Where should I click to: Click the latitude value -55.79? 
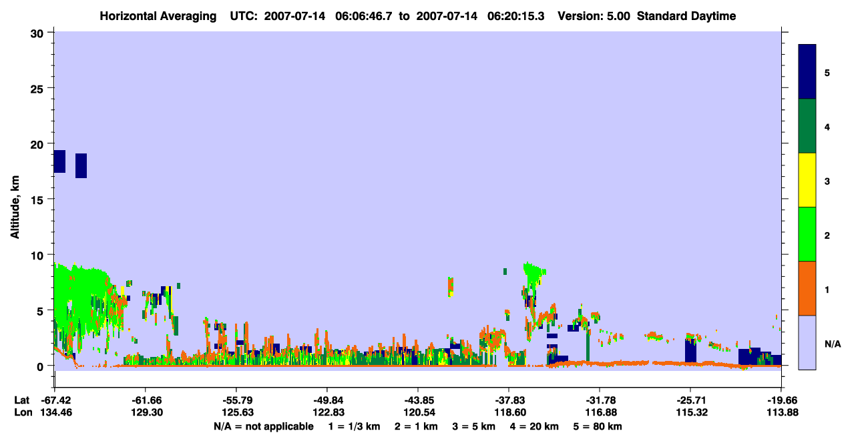point(236,400)
